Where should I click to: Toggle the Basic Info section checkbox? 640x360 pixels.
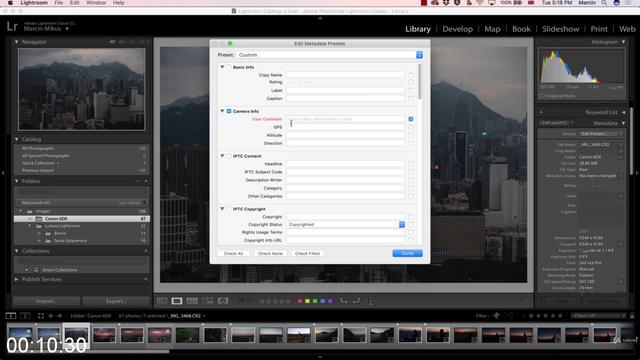pos(229,67)
